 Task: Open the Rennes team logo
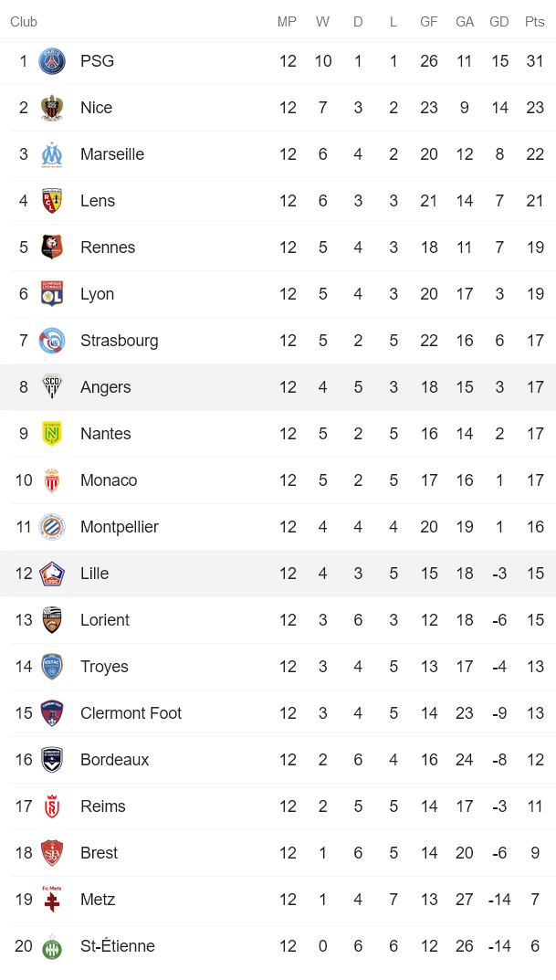pyautogui.click(x=52, y=248)
